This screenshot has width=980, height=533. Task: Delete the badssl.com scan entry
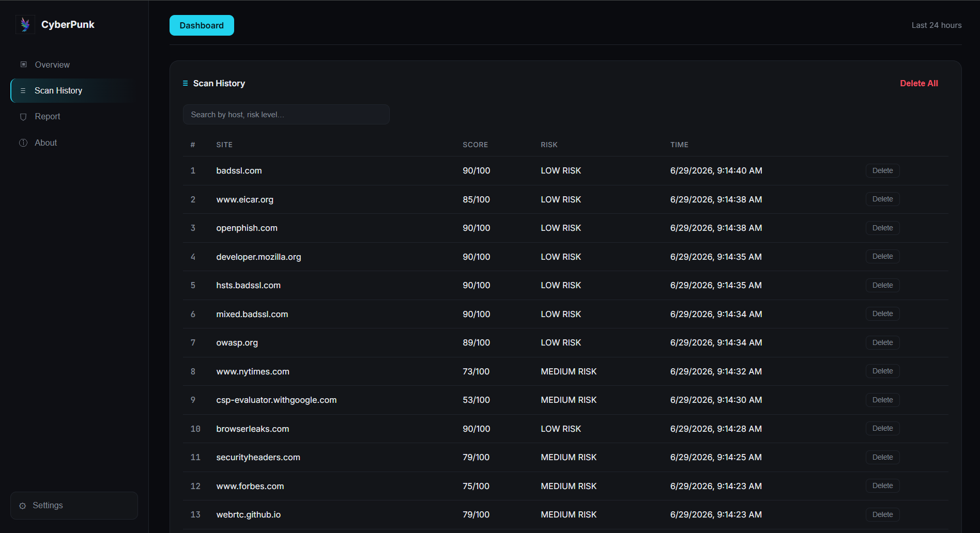[x=882, y=170]
